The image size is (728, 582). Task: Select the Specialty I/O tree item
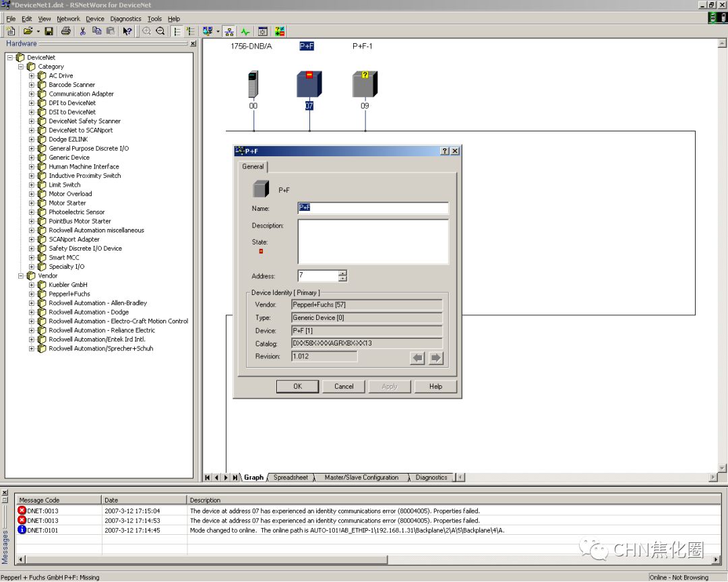point(66,267)
